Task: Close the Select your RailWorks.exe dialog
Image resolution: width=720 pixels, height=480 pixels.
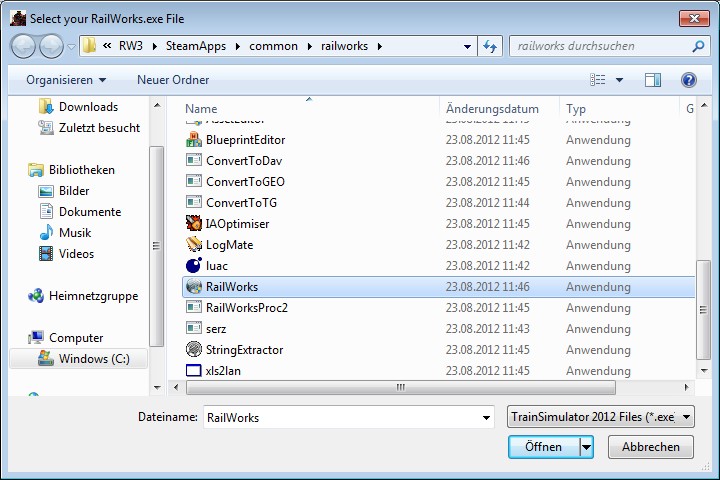Action: point(694,19)
